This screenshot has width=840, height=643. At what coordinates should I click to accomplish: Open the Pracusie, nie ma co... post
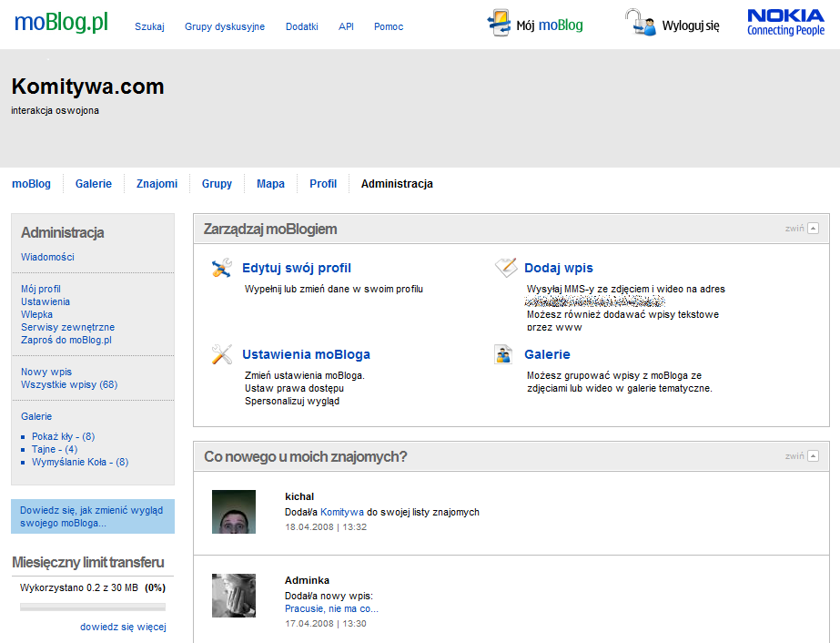point(331,608)
